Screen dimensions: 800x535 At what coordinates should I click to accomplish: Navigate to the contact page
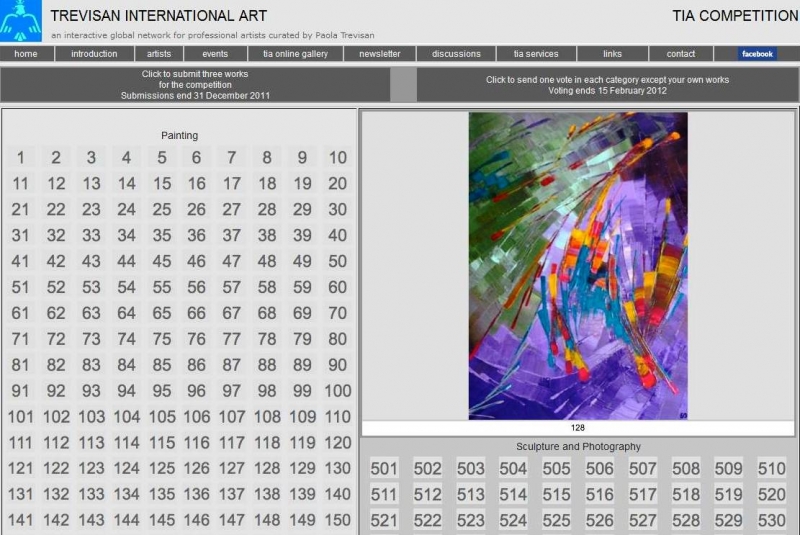point(681,54)
